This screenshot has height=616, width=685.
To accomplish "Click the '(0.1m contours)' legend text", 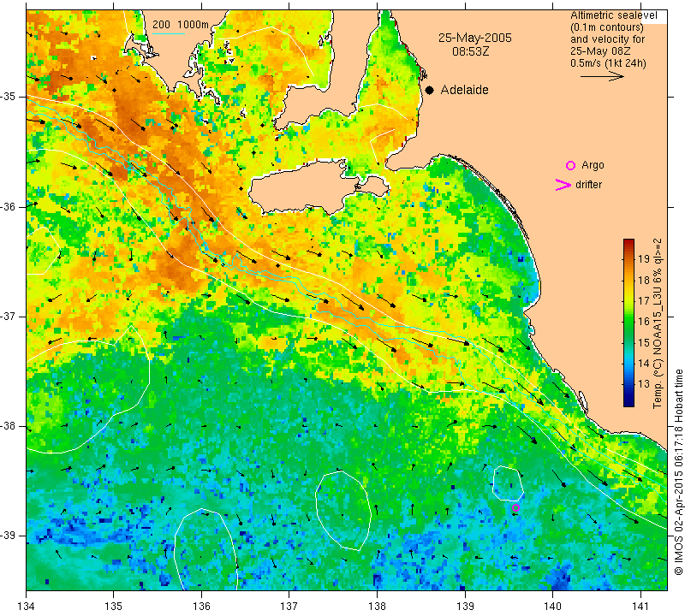I will 607,27.
